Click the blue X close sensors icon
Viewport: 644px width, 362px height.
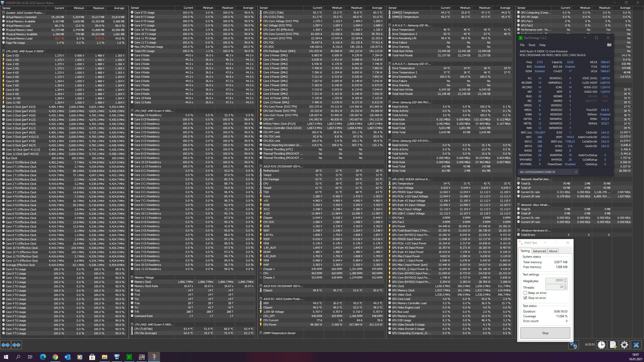coord(636,345)
